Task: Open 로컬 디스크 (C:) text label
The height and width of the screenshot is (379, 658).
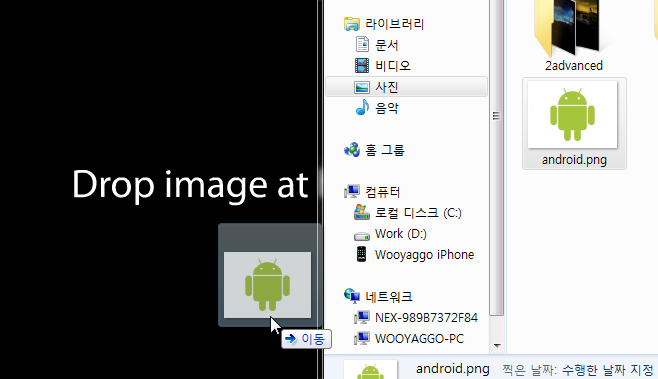Action: (418, 213)
